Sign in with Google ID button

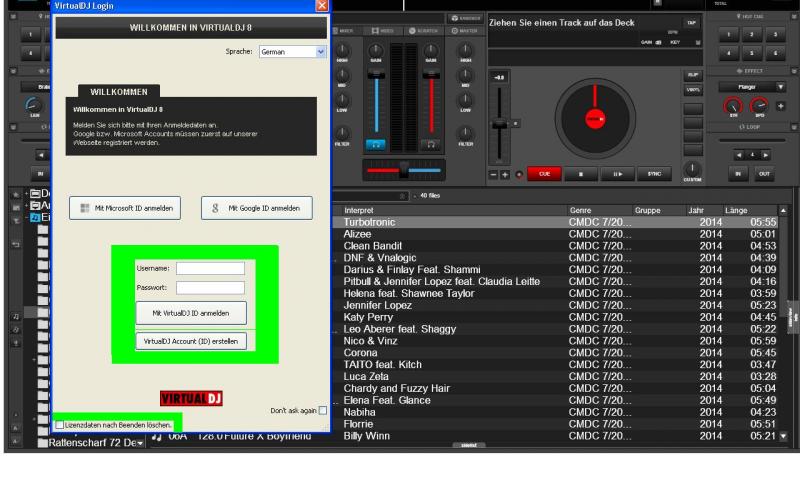coord(257,208)
